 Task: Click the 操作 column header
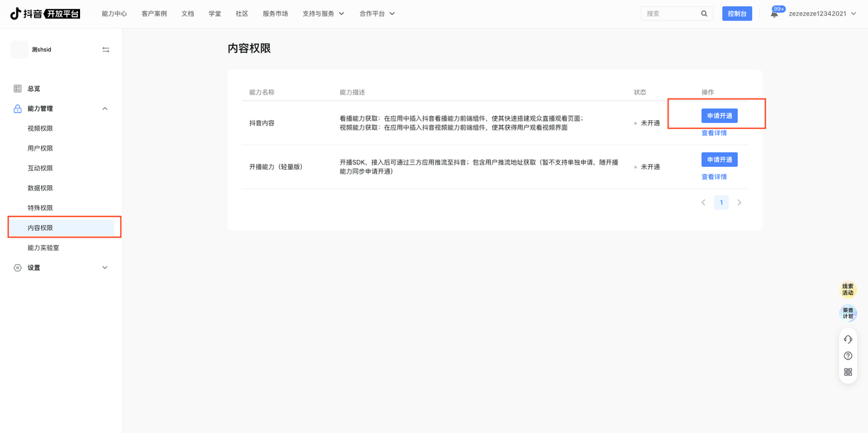[x=708, y=92]
